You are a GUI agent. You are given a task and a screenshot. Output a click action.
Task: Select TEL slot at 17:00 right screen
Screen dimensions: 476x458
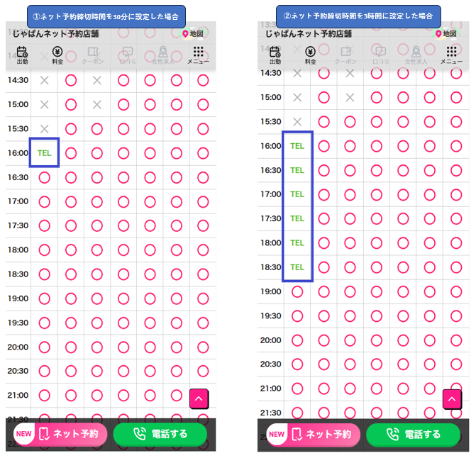pos(297,194)
